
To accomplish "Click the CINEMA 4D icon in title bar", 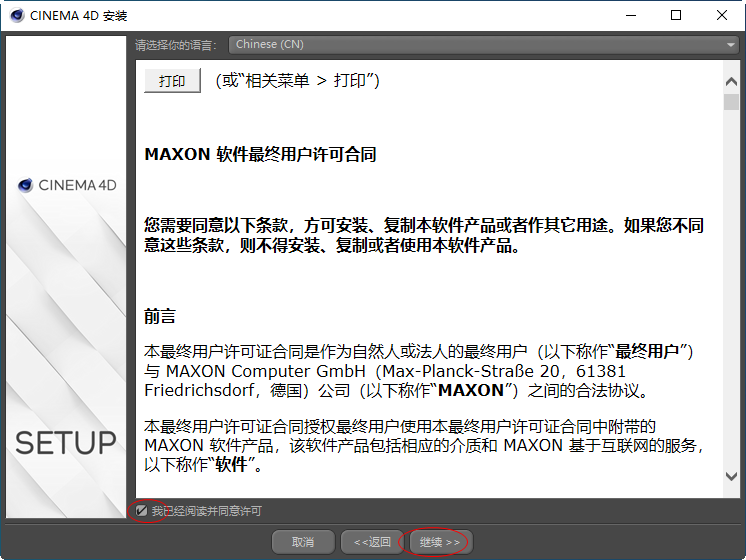I will tap(16, 16).
